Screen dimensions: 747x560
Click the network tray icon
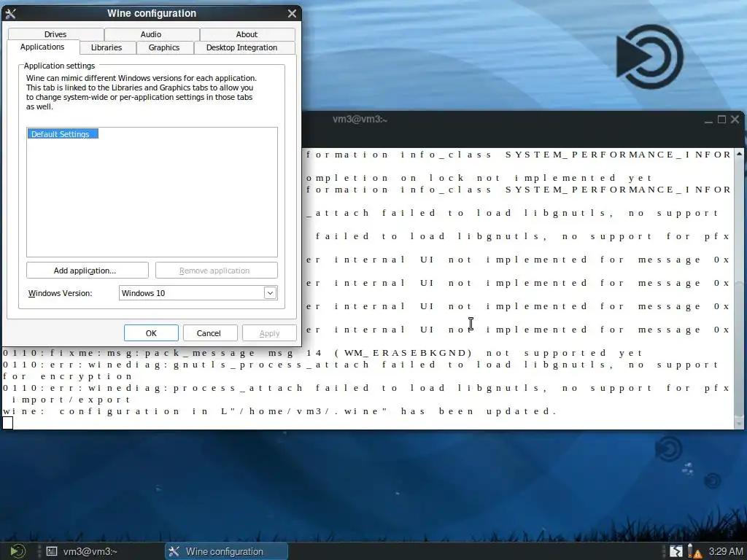pyautogui.click(x=676, y=551)
